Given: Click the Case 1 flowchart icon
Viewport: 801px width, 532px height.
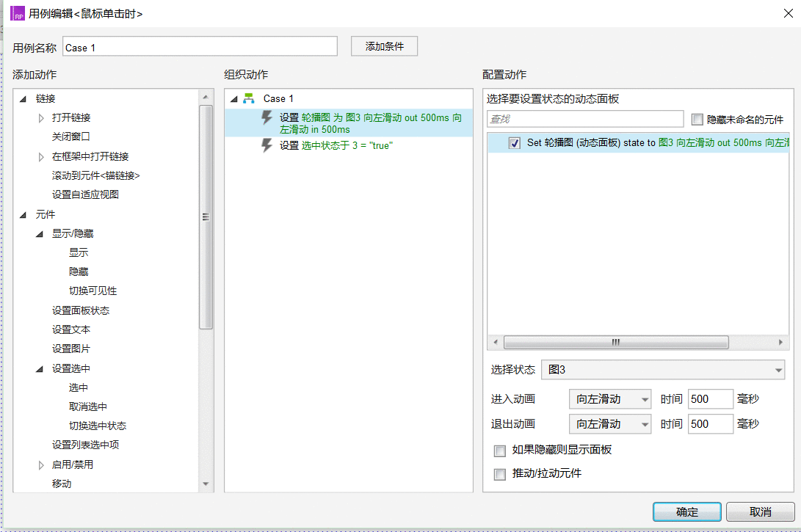Looking at the screenshot, I should (249, 98).
